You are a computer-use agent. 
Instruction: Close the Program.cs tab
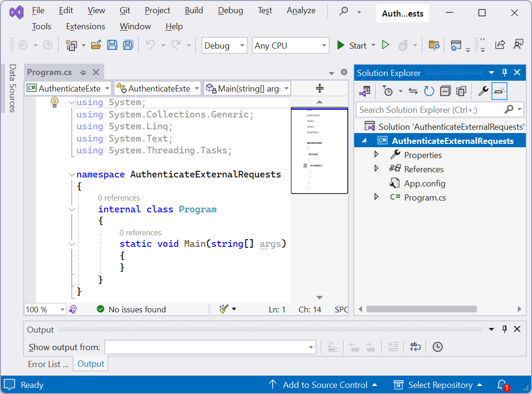(x=96, y=72)
